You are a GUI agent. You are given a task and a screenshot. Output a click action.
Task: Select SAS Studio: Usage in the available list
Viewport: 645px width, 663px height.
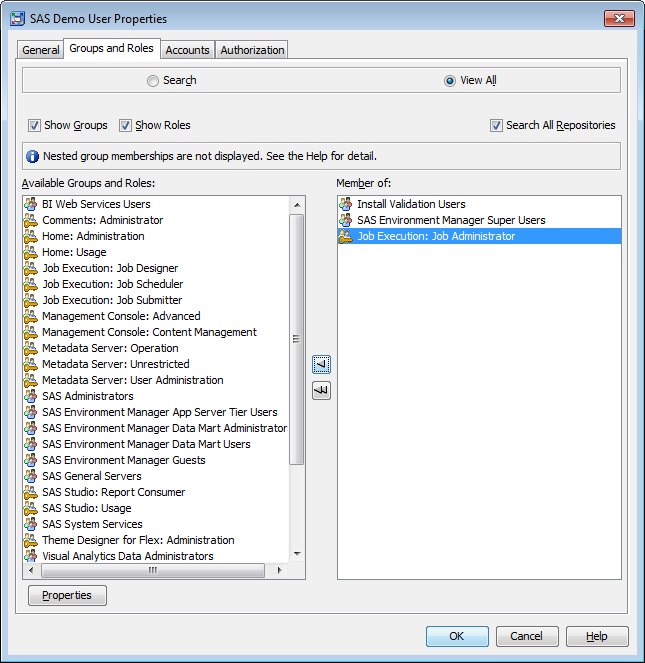(x=87, y=508)
